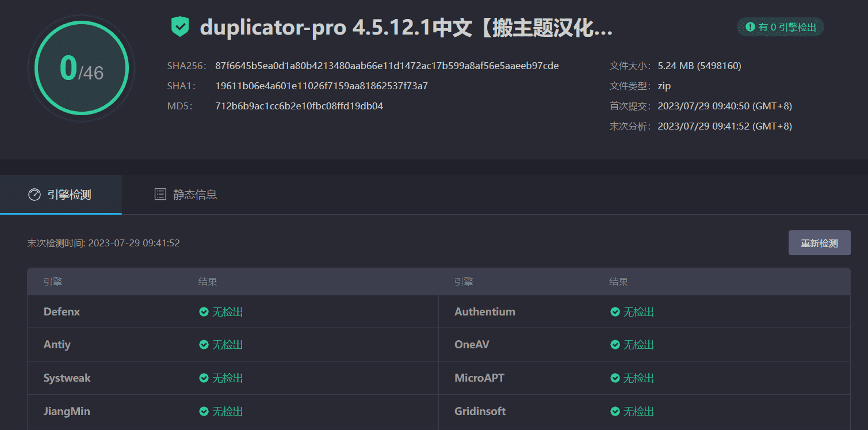Viewport: 868px width, 430px height.
Task: Click the list icon in 静态信息 tab
Action: point(160,195)
